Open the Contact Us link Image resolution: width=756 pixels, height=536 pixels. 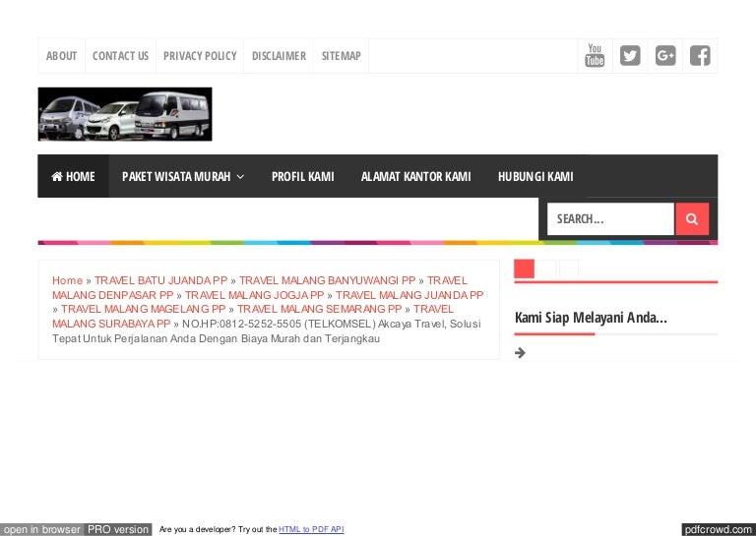point(120,56)
